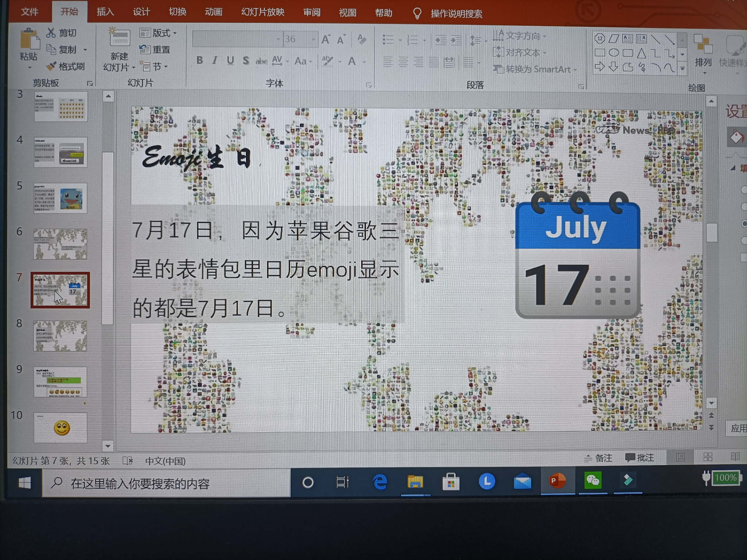The image size is (747, 560).
Task: Select the oval shape in gallery
Action: click(x=614, y=53)
